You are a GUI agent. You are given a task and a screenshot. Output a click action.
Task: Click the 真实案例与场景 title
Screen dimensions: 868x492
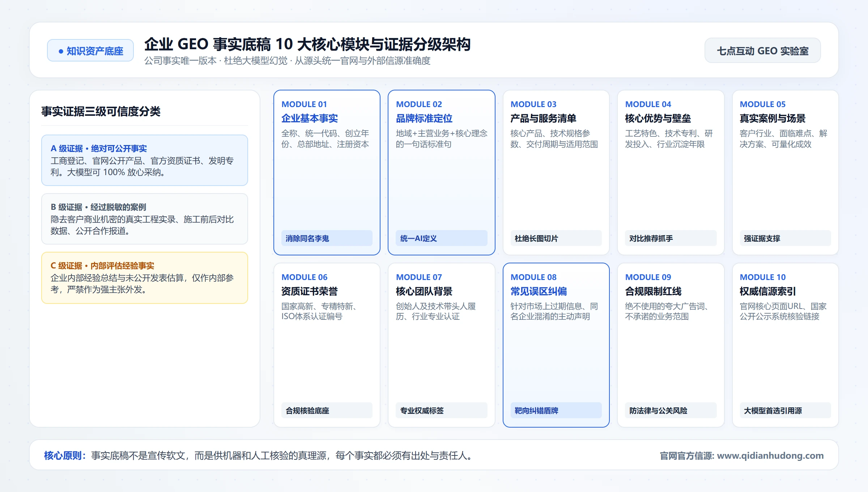pyautogui.click(x=773, y=118)
